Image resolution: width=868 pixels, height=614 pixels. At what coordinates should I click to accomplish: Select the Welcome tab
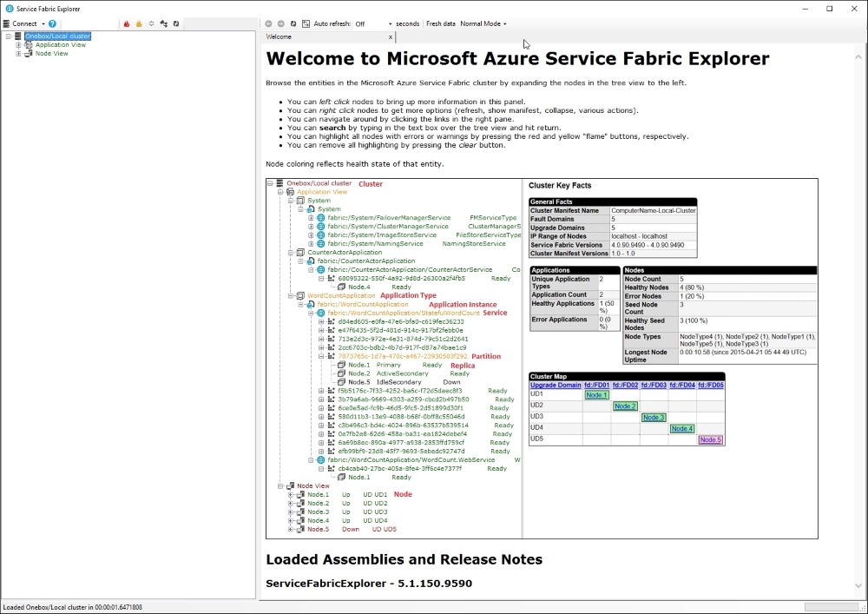(x=279, y=36)
